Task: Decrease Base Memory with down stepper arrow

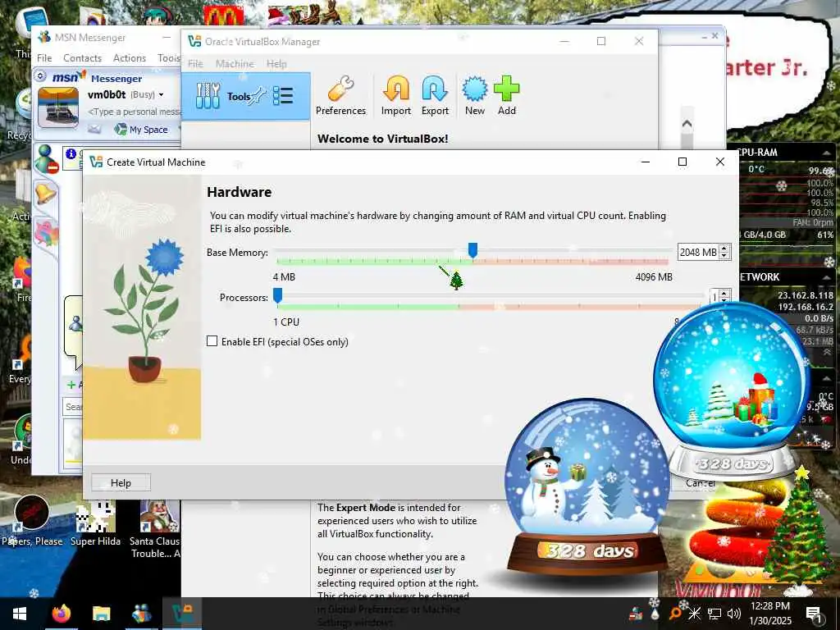Action: point(724,256)
